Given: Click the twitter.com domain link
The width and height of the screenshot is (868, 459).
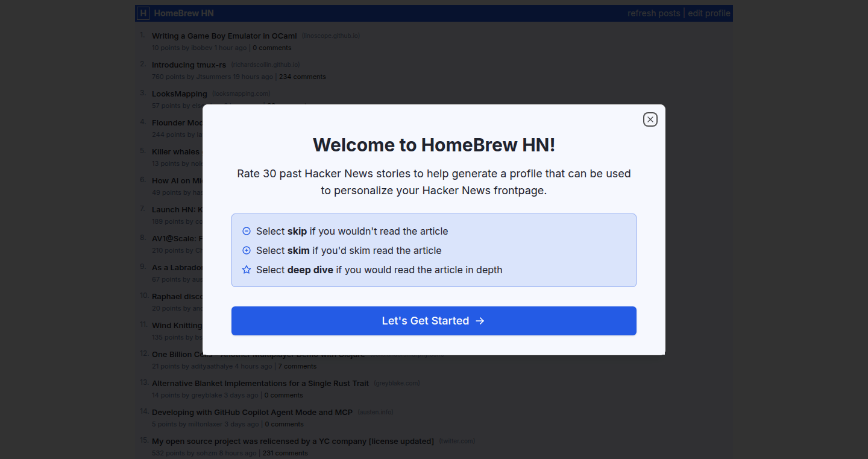Looking at the screenshot, I should pyautogui.click(x=457, y=441).
